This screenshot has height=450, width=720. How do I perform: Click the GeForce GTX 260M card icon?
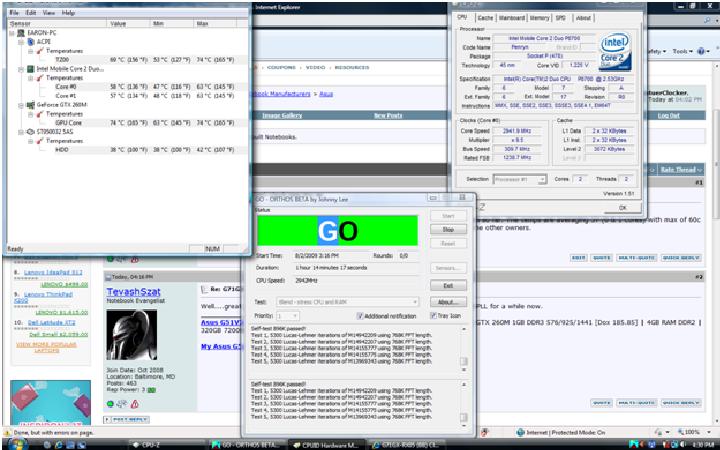point(31,105)
